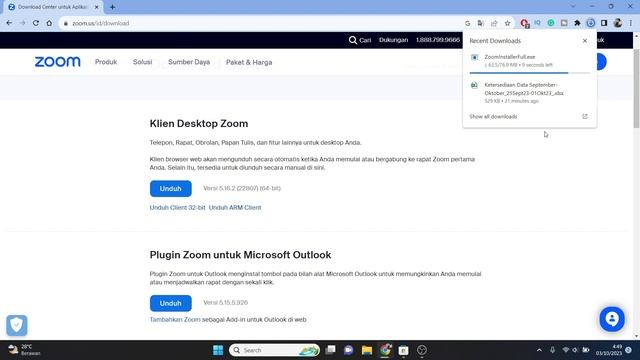Click the taskbar clock and date
Image resolution: width=640 pixels, height=360 pixels.
click(609, 350)
